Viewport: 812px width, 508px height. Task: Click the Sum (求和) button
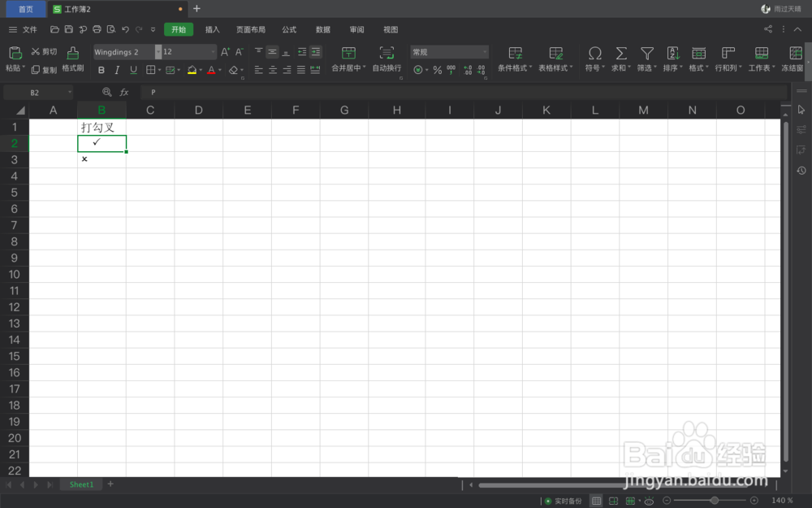click(x=621, y=59)
